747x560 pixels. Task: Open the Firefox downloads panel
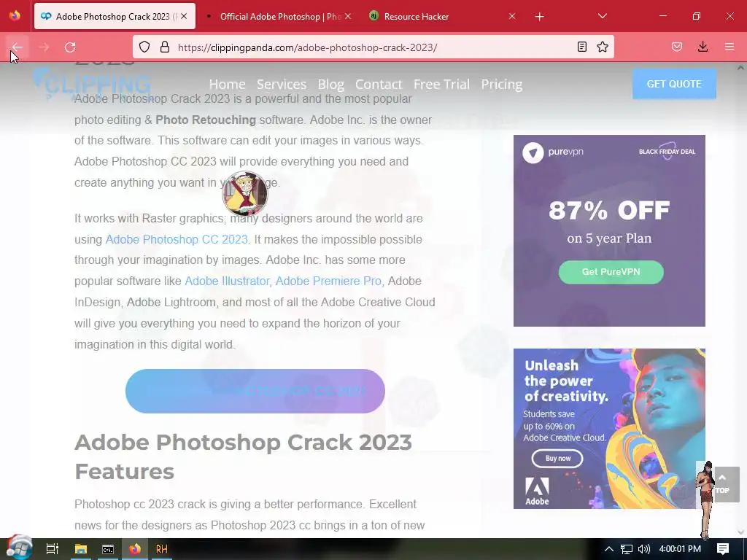[703, 47]
